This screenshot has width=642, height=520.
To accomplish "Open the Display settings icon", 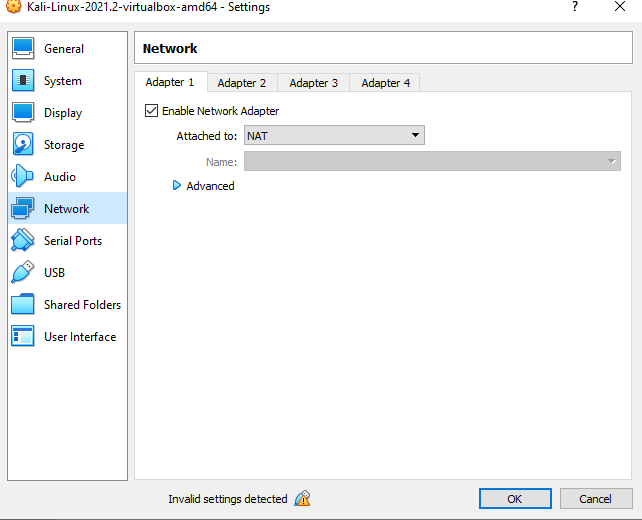I will [x=23, y=113].
